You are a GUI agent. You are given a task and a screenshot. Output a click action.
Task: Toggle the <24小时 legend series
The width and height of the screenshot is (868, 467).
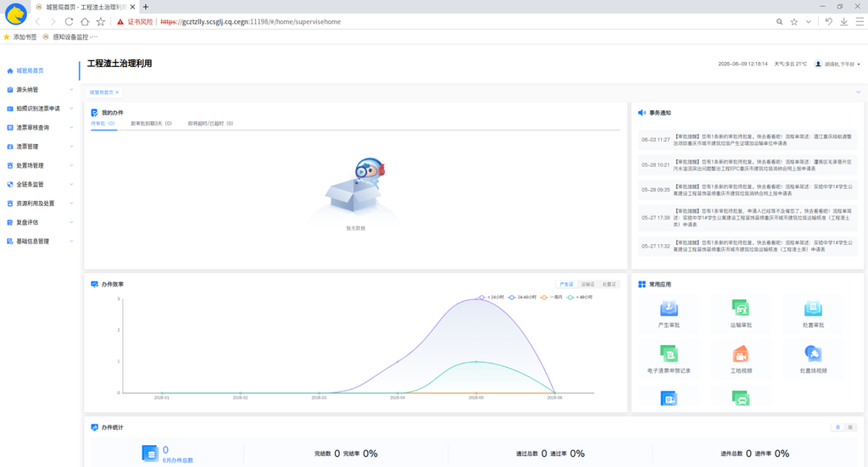pyautogui.click(x=491, y=297)
